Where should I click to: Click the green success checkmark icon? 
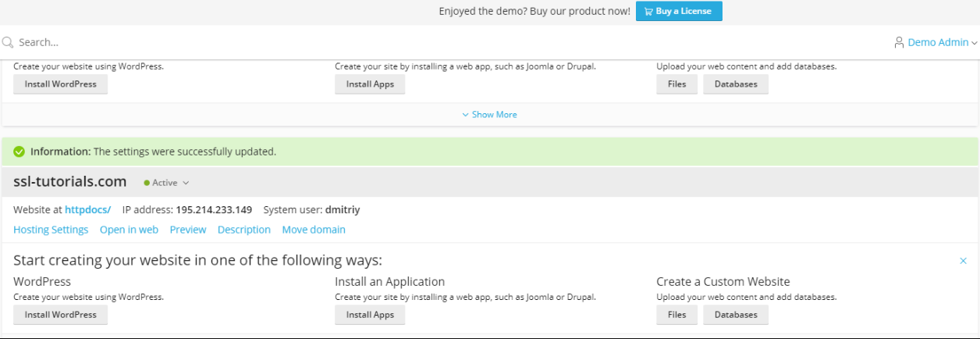(19, 152)
